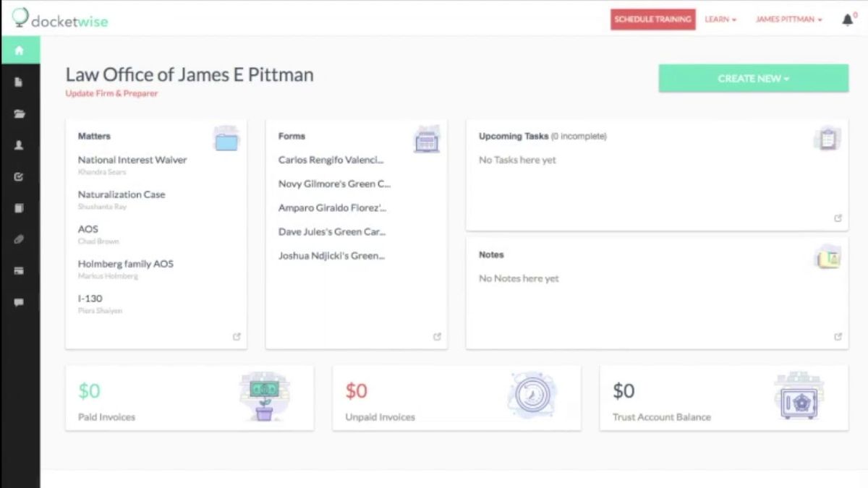This screenshot has height=488, width=868.
Task: Click the notification bell icon
Action: click(x=846, y=19)
